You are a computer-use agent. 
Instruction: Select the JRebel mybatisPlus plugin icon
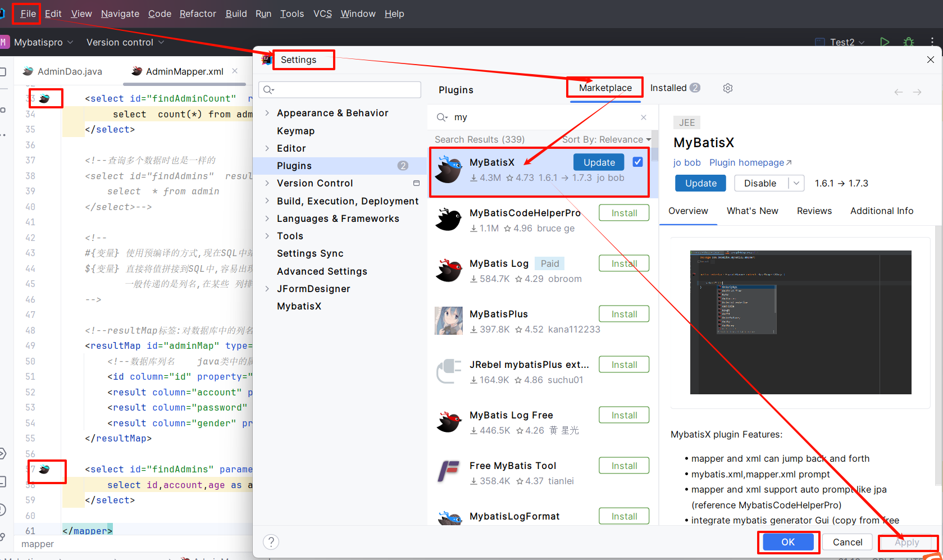point(449,371)
